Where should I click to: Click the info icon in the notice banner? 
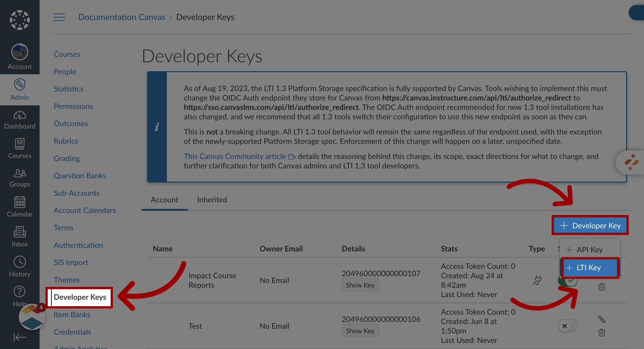pyautogui.click(x=157, y=127)
